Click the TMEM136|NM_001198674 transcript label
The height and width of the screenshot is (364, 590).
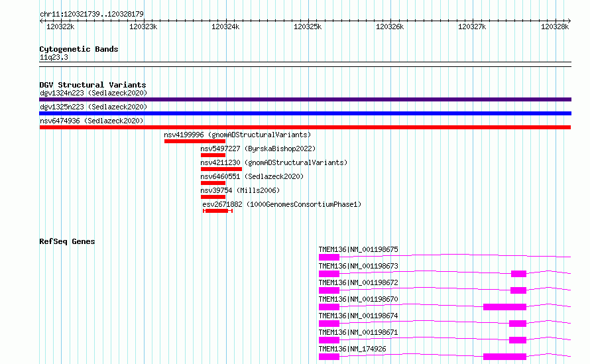point(358,316)
